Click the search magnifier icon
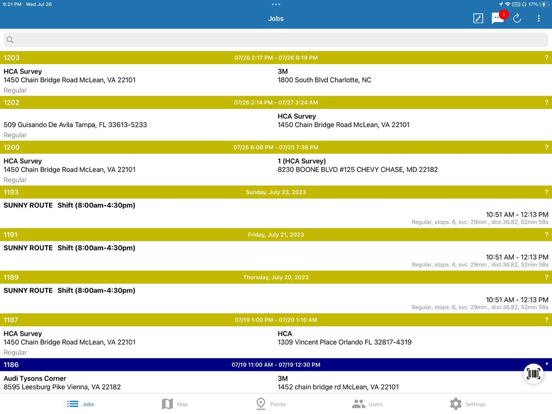 tap(10, 40)
